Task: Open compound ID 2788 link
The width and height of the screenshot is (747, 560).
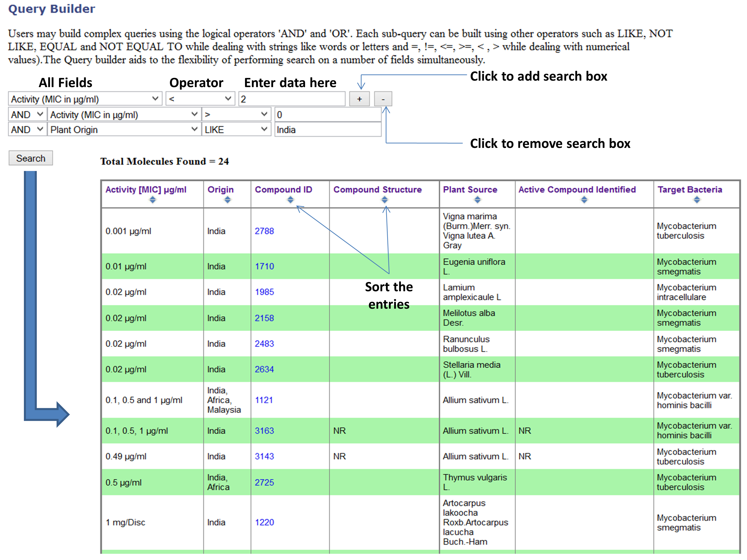Action: pos(264,231)
